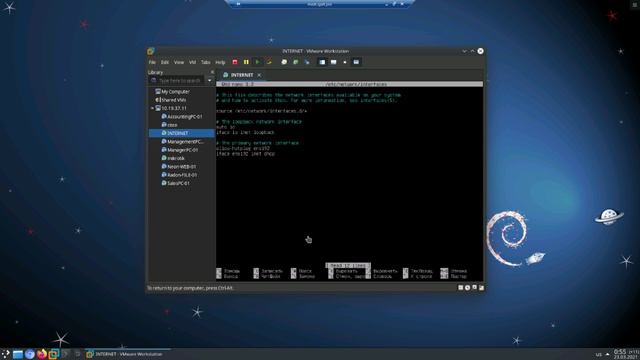
Task: Open the Edit menu
Action: (165, 62)
